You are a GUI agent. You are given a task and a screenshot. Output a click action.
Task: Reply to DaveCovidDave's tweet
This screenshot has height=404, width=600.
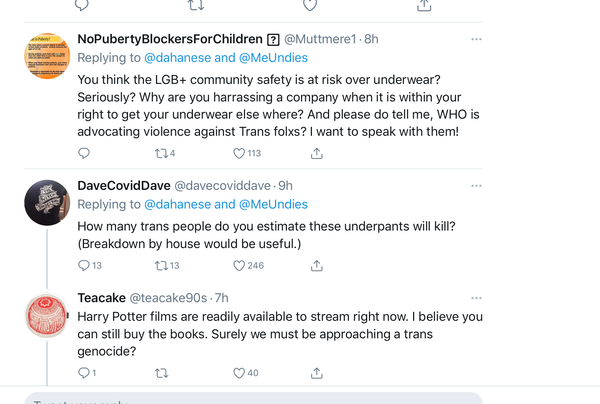[x=84, y=265]
